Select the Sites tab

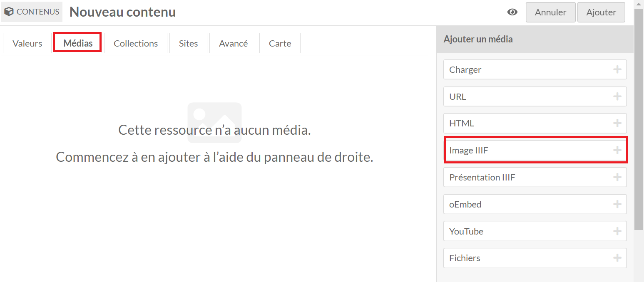[188, 43]
